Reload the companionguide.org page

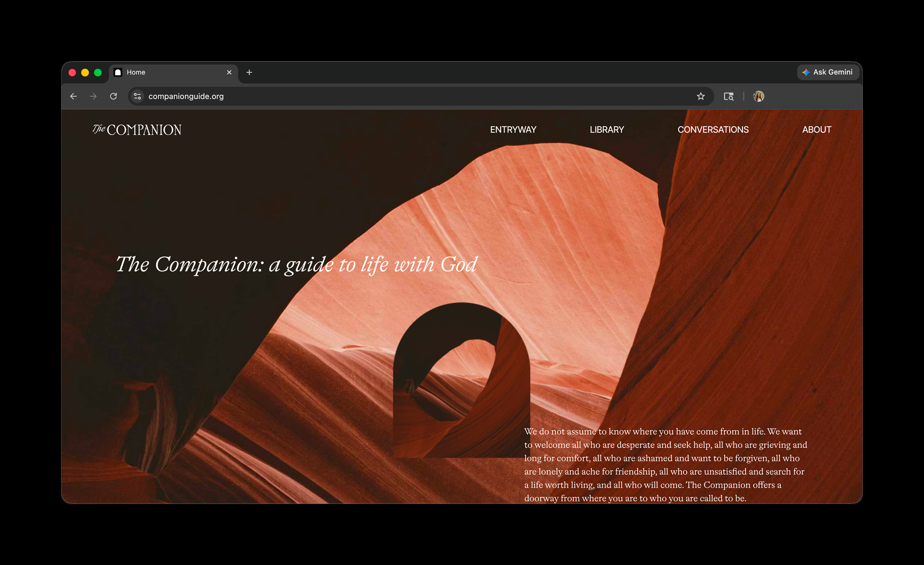pyautogui.click(x=113, y=96)
